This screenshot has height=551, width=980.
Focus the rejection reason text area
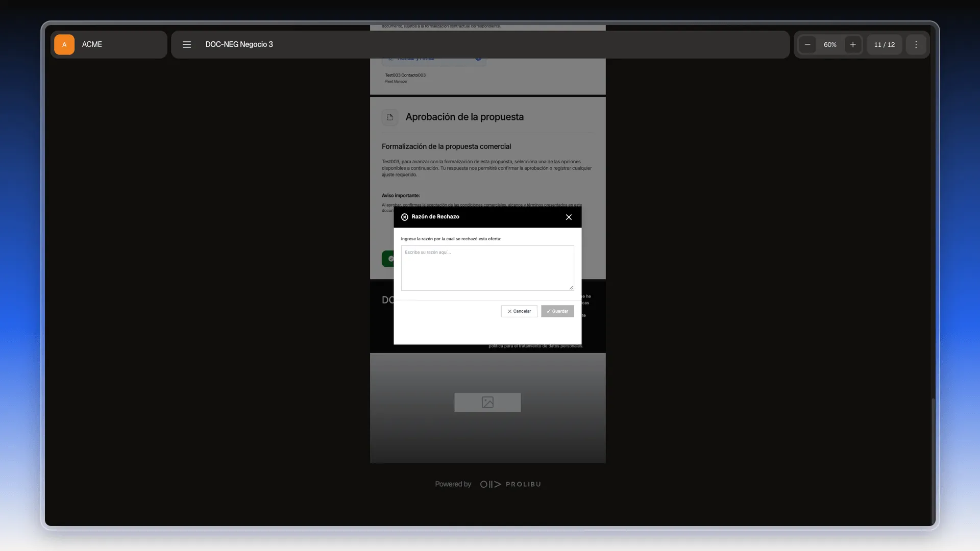[x=487, y=268]
